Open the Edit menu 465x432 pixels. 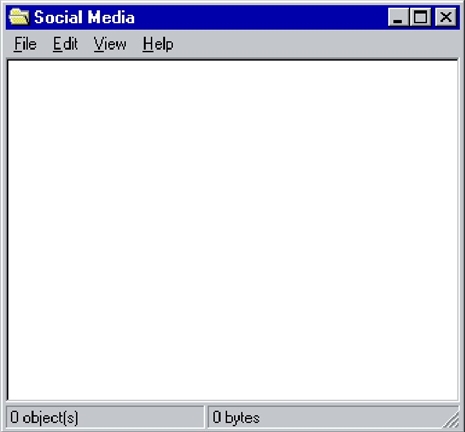point(65,44)
